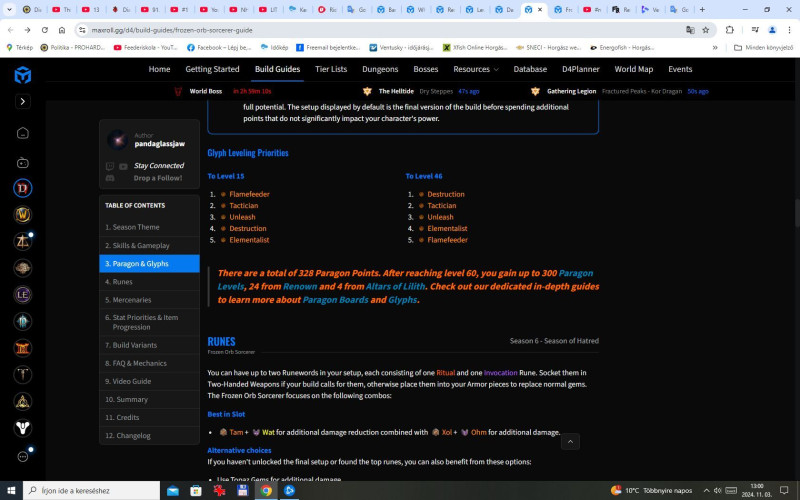Open a new browser tab with plus
The width and height of the screenshot is (800, 500).
click(x=703, y=9)
